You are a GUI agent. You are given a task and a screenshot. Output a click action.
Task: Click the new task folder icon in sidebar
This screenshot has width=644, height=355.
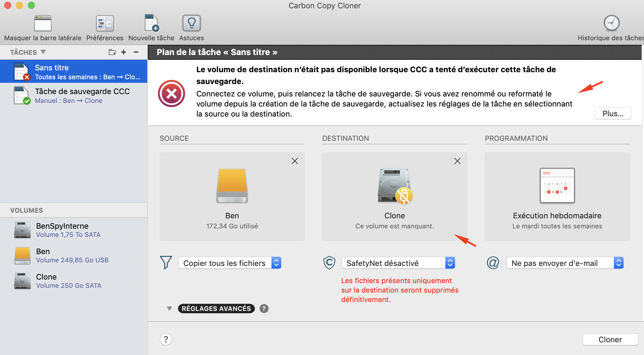tap(112, 52)
